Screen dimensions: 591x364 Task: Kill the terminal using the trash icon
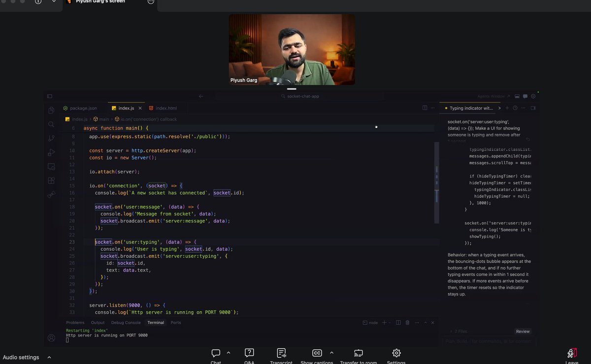(x=407, y=322)
